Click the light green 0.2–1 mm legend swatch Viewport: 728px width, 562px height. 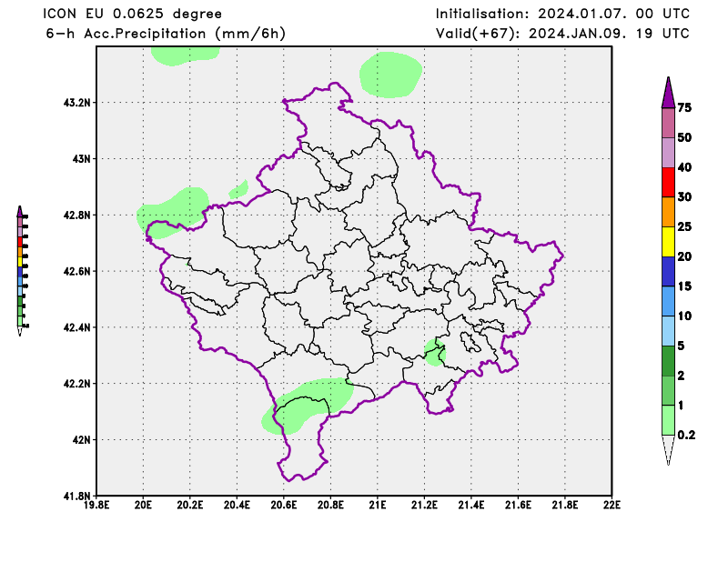(668, 420)
